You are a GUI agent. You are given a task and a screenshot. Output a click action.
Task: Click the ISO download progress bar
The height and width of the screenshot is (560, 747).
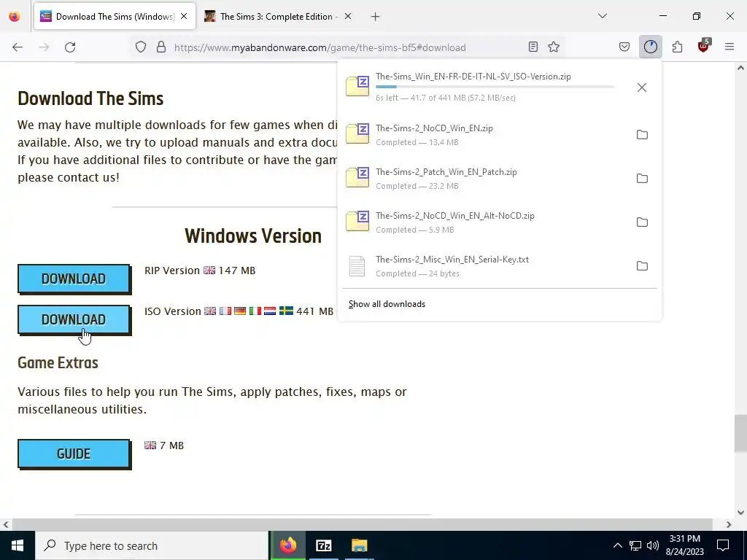[495, 87]
